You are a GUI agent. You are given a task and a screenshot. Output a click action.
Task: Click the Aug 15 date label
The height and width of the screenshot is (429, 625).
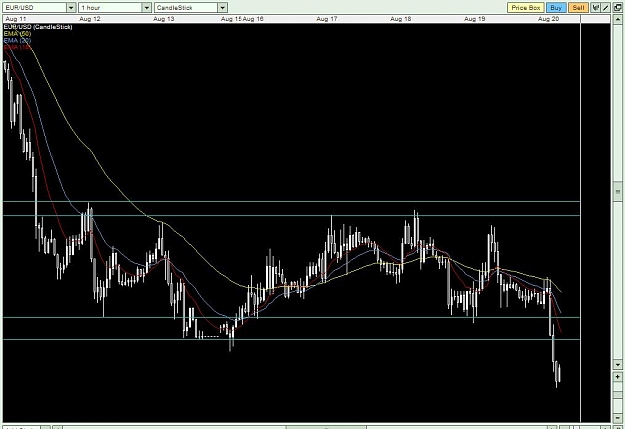point(231,19)
